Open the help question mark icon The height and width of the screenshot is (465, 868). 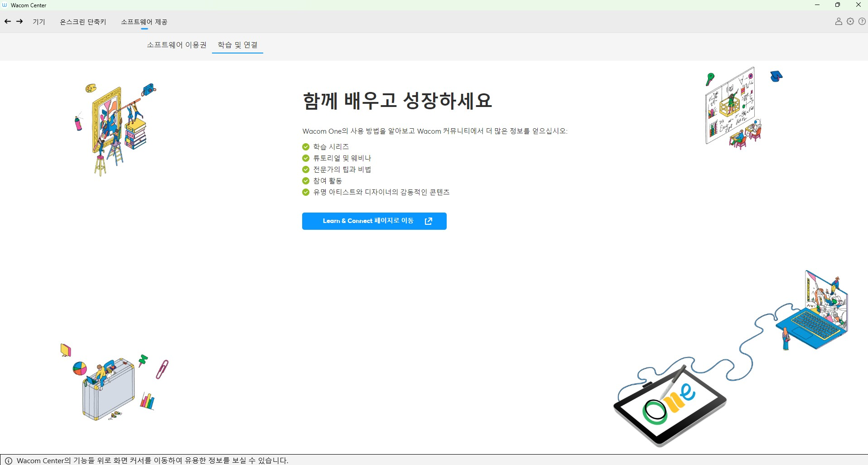point(862,21)
